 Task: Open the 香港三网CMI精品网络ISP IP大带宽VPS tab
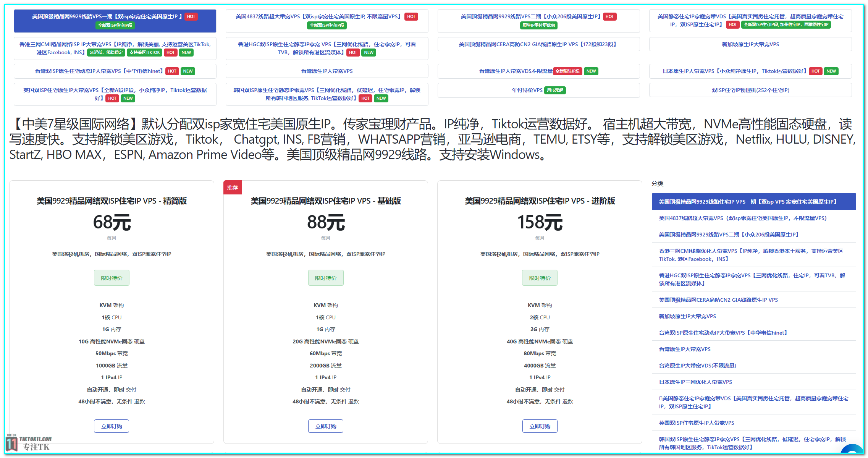(x=115, y=49)
